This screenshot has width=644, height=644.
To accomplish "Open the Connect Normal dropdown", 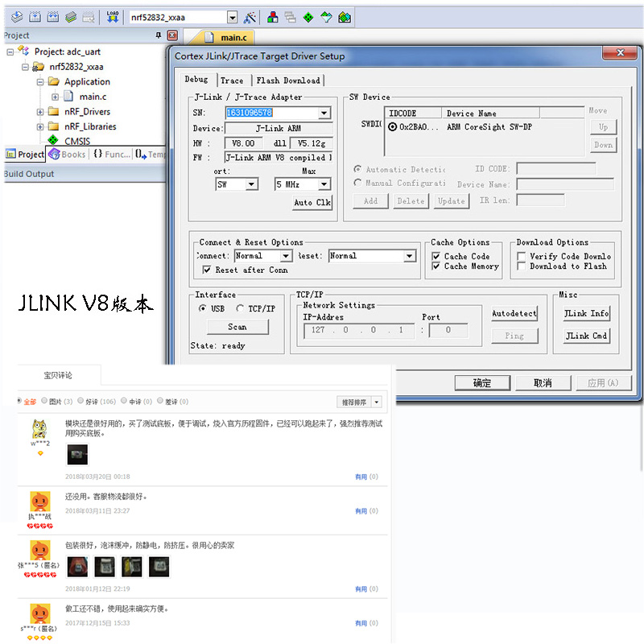I will tap(286, 256).
